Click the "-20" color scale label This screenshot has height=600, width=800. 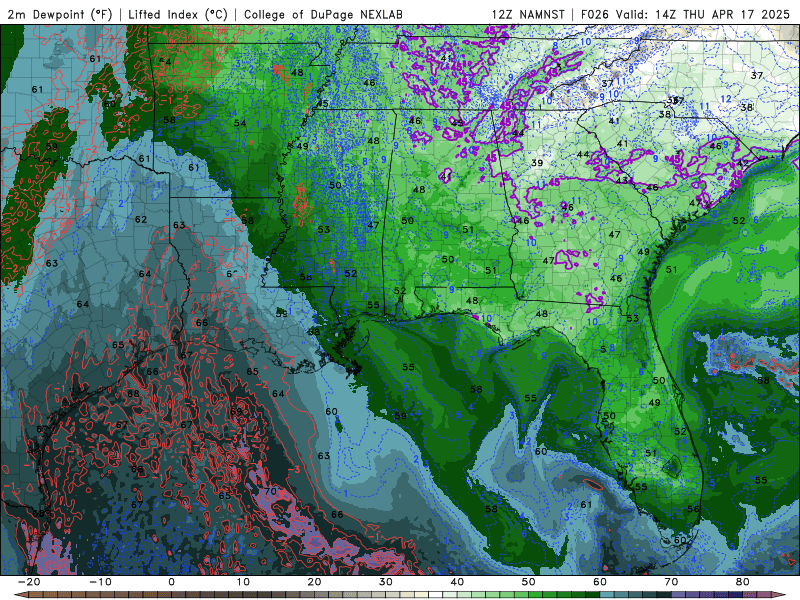pos(29,582)
